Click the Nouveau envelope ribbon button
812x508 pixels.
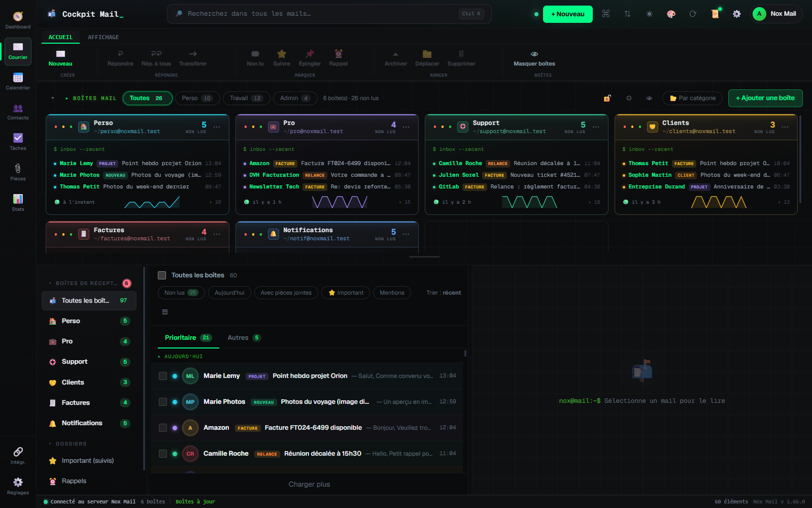tap(60, 58)
